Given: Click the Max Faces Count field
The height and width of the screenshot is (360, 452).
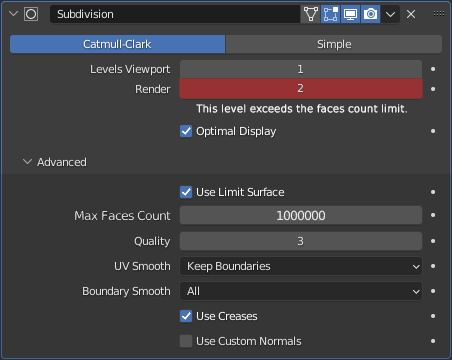Looking at the screenshot, I should tap(301, 215).
